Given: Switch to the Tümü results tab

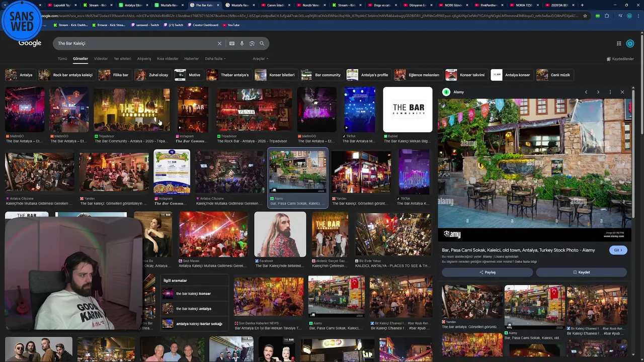Looking at the screenshot, I should pos(62,59).
